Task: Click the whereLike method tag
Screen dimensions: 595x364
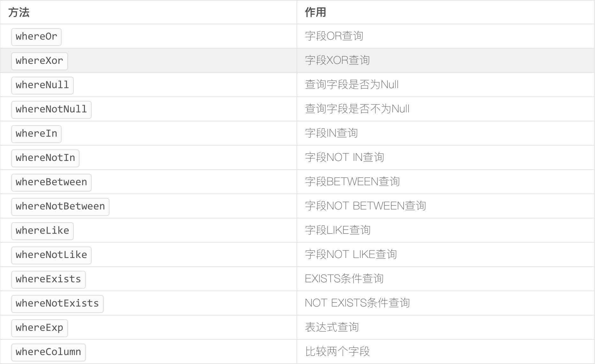Action: click(x=42, y=231)
